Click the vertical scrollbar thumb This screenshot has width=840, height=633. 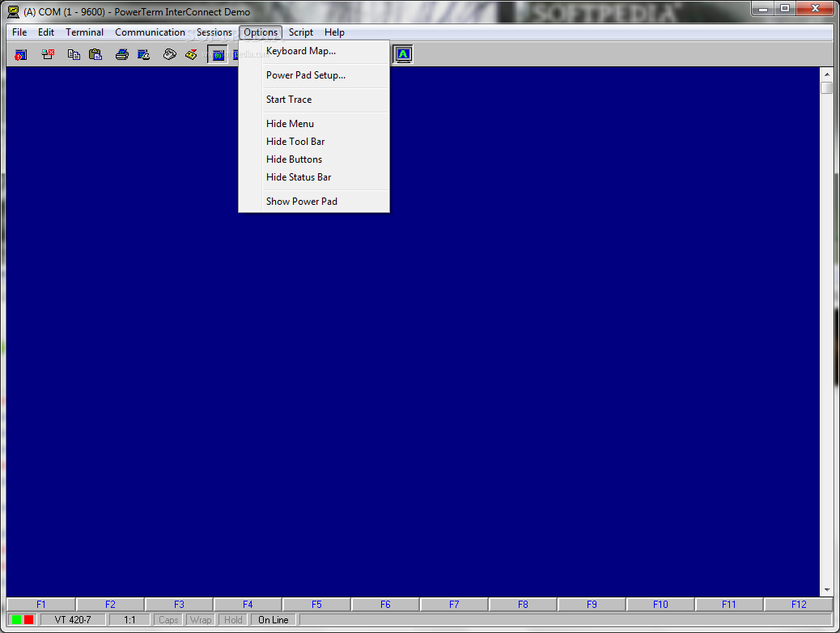click(x=827, y=87)
